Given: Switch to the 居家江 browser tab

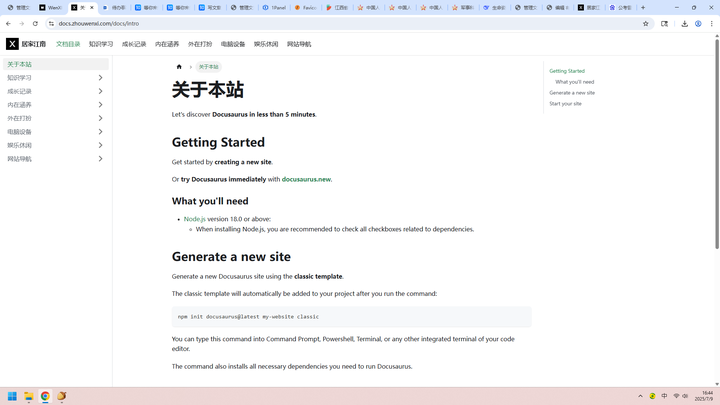Looking at the screenshot, I should coord(589,7).
